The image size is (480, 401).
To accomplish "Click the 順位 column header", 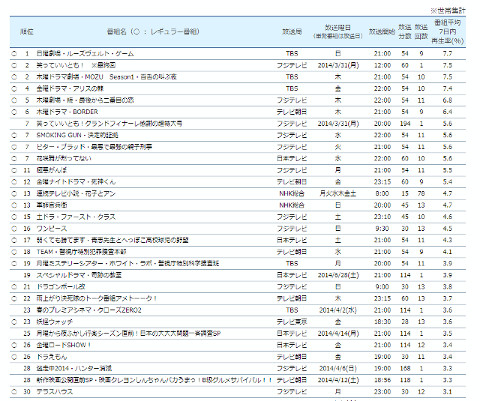I will click(27, 32).
